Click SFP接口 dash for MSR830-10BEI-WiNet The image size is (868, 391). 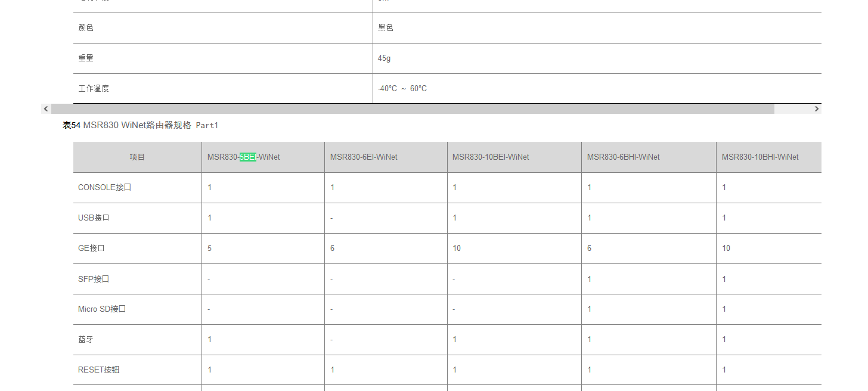pos(454,280)
